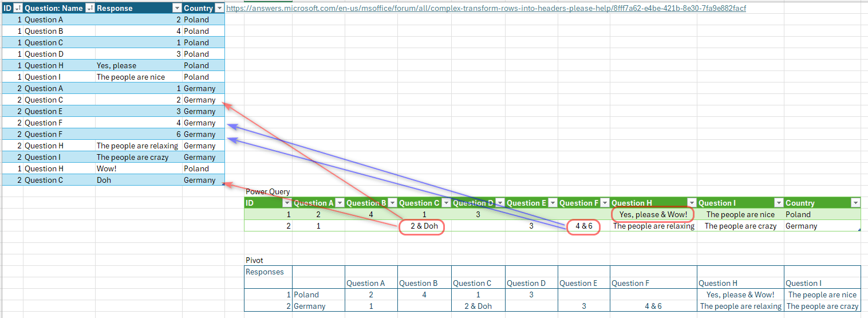Select the 'Pivot' label cell

click(255, 260)
